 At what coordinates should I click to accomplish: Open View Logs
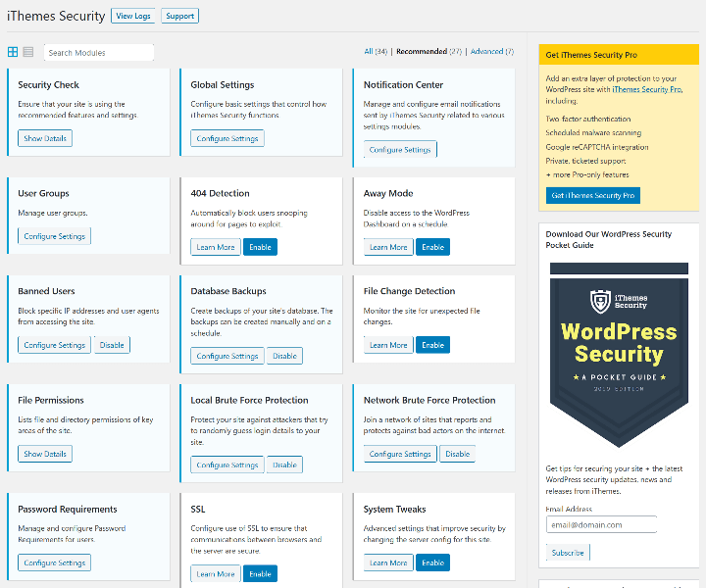(133, 16)
